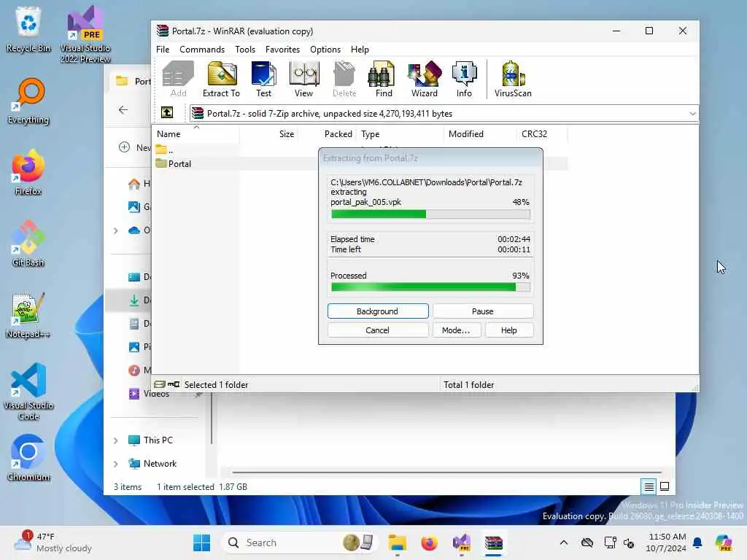
Task: Select the Notepad++ desktop icon
Action: click(28, 315)
